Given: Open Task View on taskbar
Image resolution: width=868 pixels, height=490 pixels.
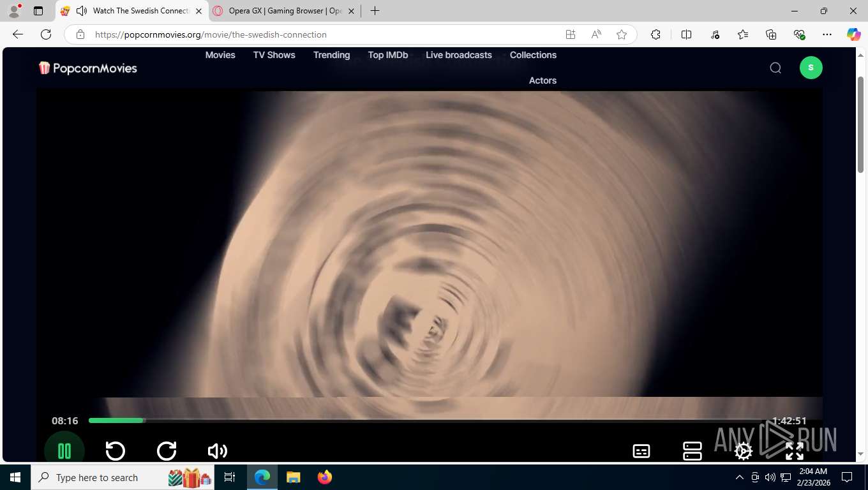Looking at the screenshot, I should pyautogui.click(x=230, y=477).
